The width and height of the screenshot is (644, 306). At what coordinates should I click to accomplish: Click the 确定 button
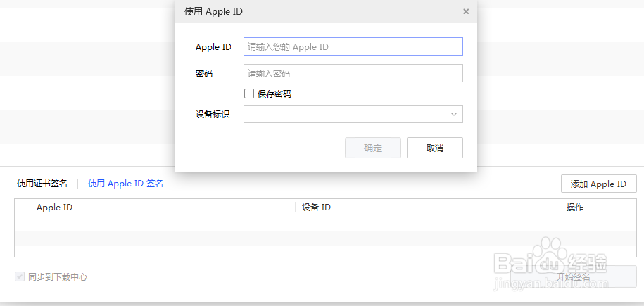[x=373, y=148]
